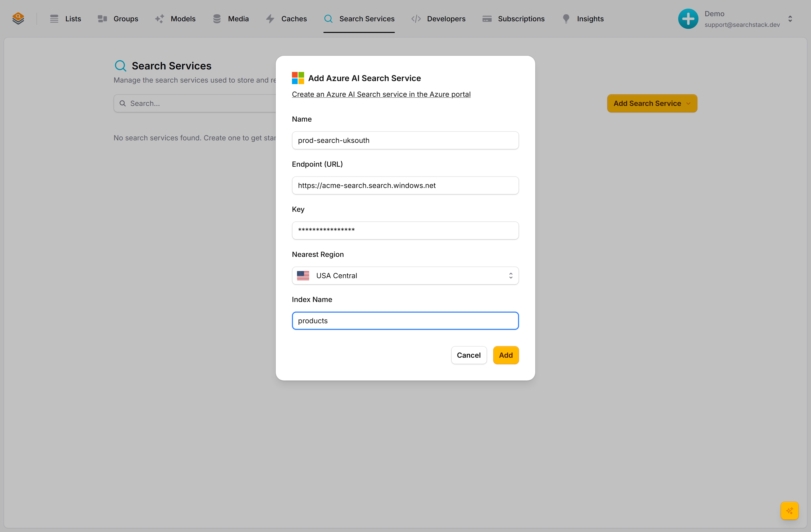Go to the Media tab
Image resolution: width=811 pixels, height=532 pixels.
(231, 19)
